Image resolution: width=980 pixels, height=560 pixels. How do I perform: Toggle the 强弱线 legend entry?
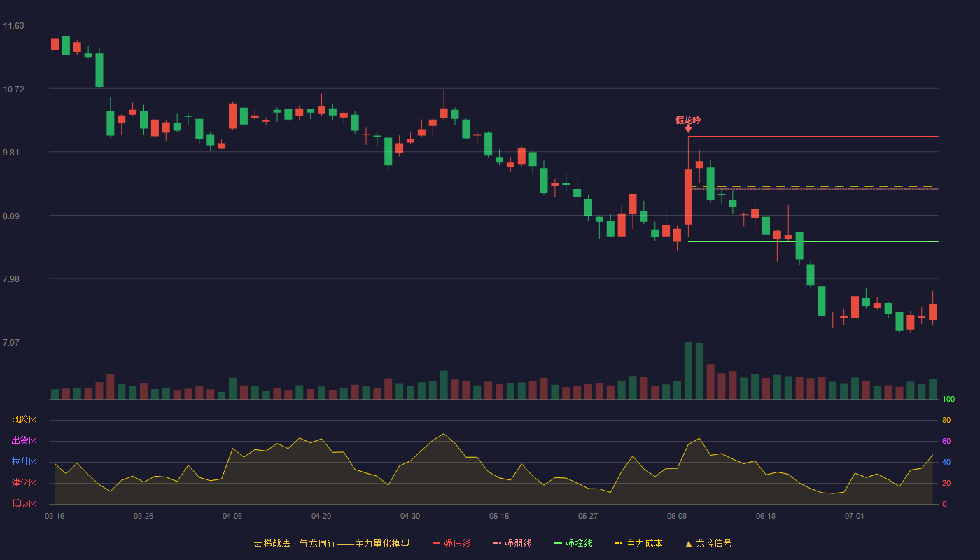[512, 543]
